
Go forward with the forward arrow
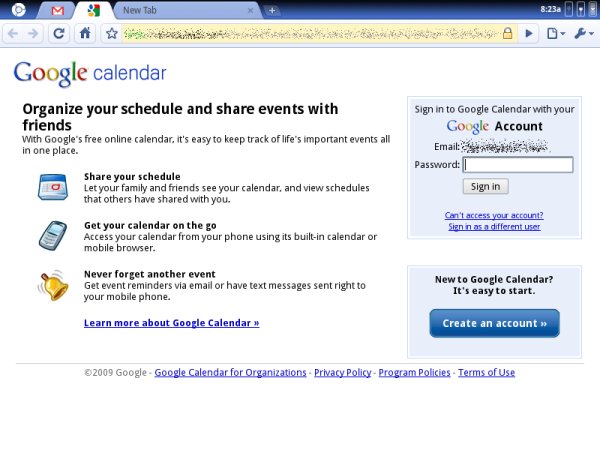[33, 34]
